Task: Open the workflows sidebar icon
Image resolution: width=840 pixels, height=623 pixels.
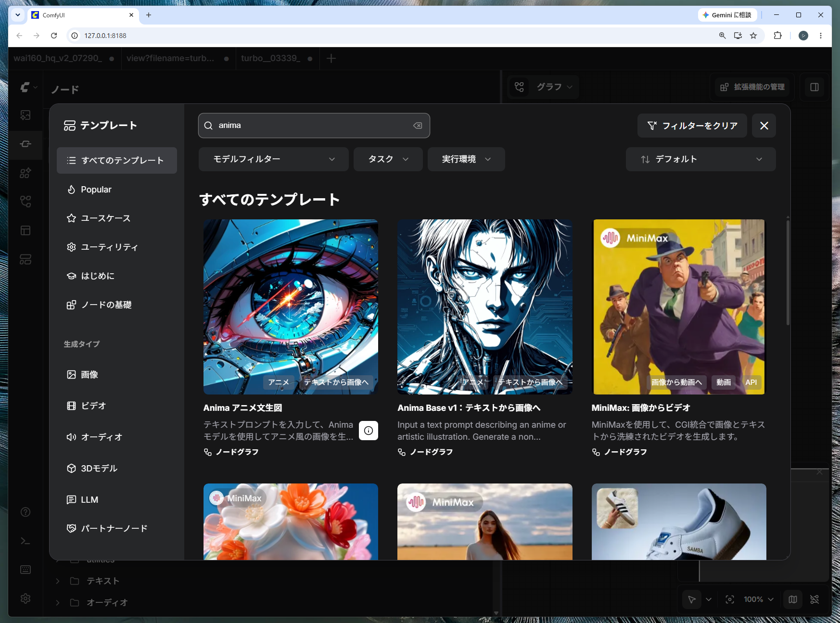Action: point(25,202)
